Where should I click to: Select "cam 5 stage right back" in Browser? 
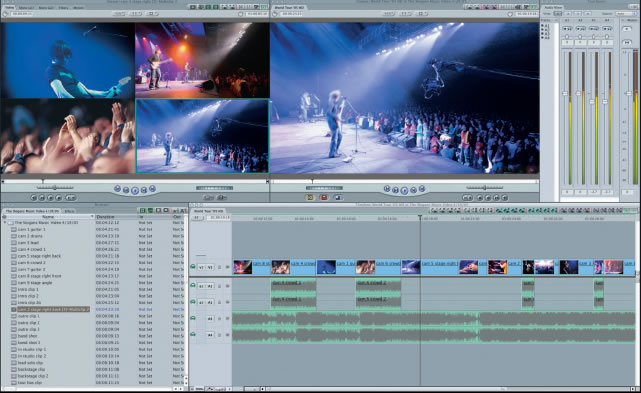[x=39, y=256]
